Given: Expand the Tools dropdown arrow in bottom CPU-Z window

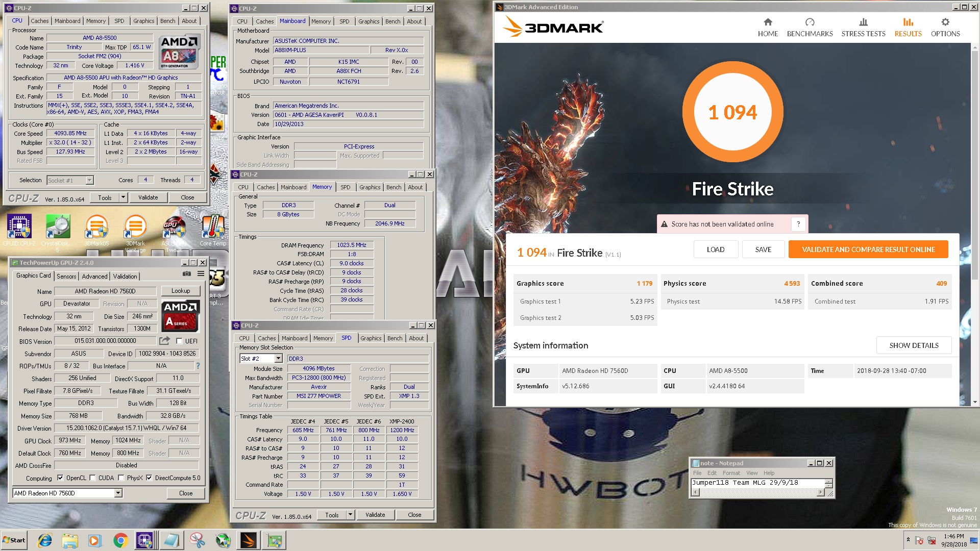Looking at the screenshot, I should (350, 515).
